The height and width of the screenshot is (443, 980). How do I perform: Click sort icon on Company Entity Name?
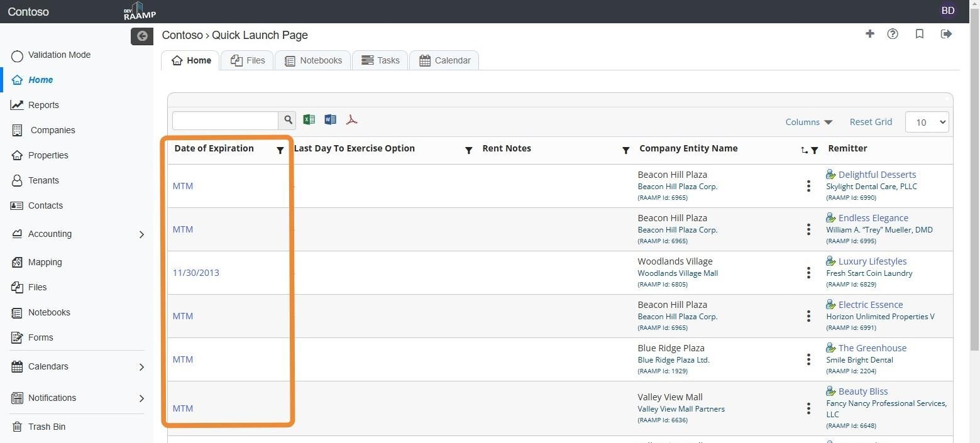(x=804, y=150)
